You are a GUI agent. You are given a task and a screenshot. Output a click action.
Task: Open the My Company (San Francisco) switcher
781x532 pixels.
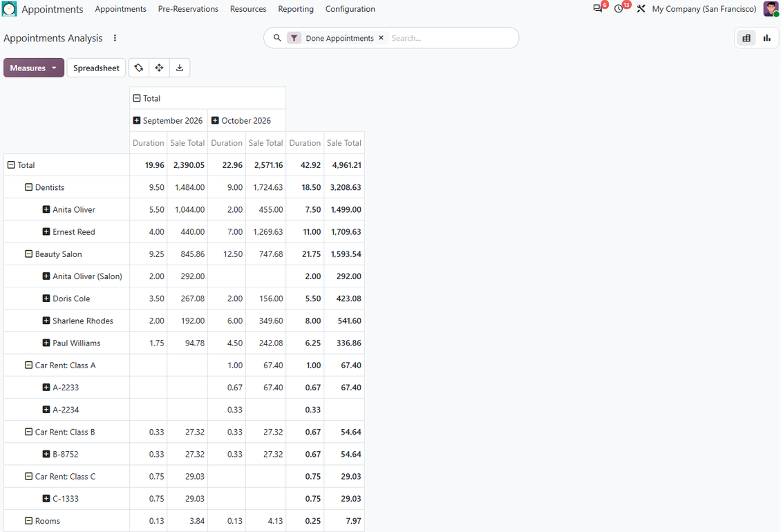point(704,9)
